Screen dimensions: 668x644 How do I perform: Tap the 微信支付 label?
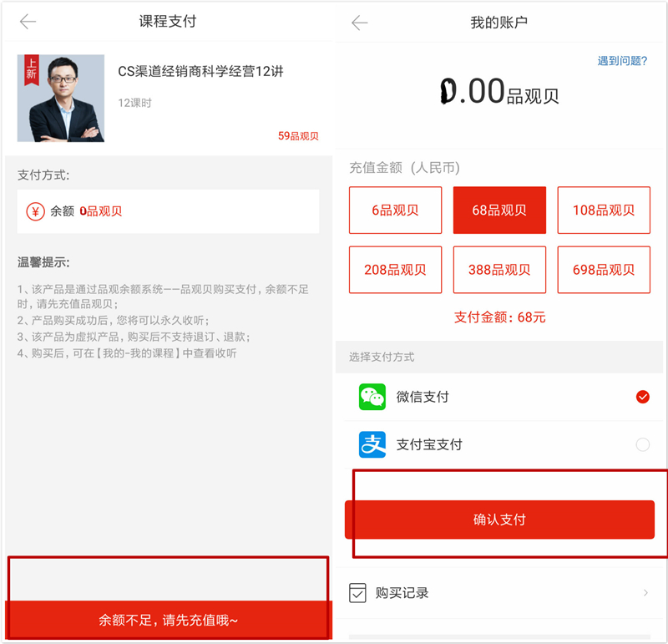[423, 397]
